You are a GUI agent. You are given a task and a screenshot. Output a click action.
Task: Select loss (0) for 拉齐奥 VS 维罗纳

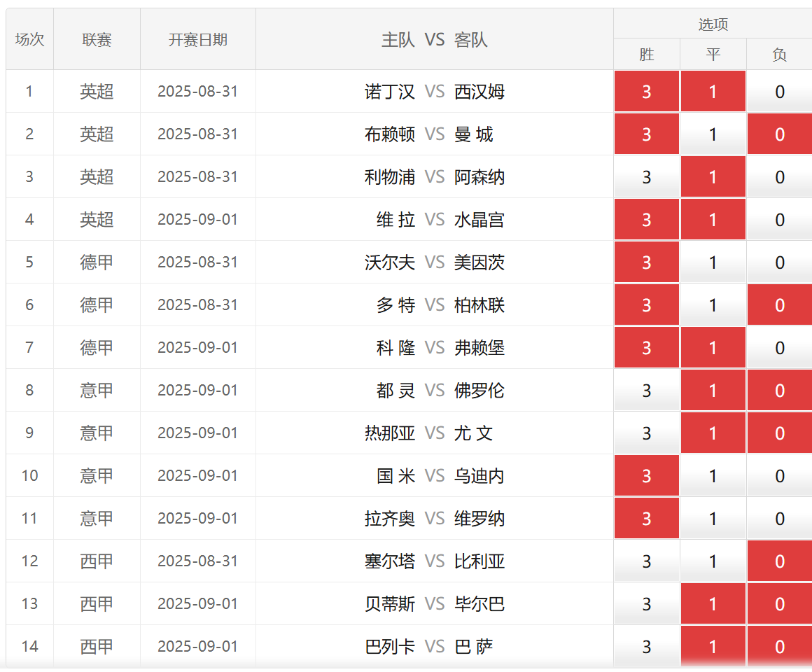[780, 519]
